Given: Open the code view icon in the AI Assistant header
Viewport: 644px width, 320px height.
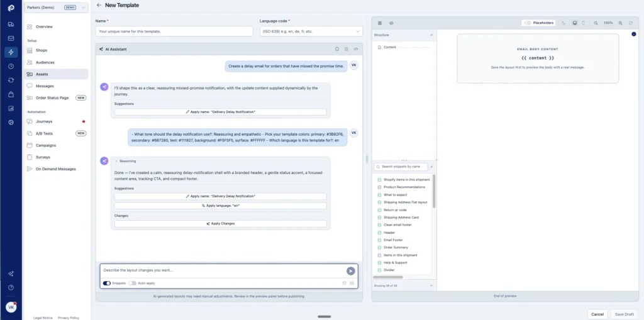Looking at the screenshot, I should (x=356, y=49).
